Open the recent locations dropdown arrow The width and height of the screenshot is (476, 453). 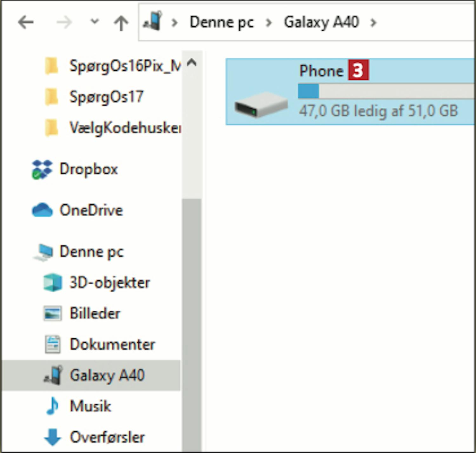tap(95, 22)
